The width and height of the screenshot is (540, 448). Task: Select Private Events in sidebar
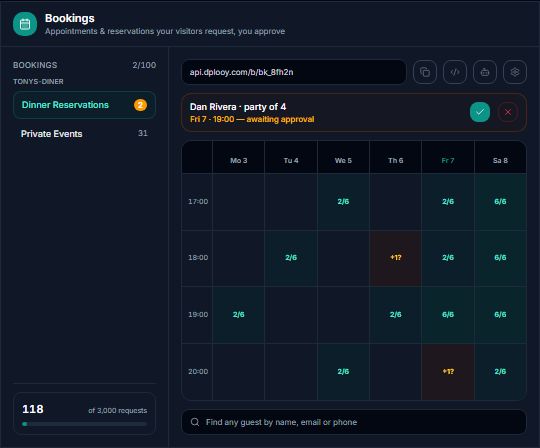tap(84, 134)
